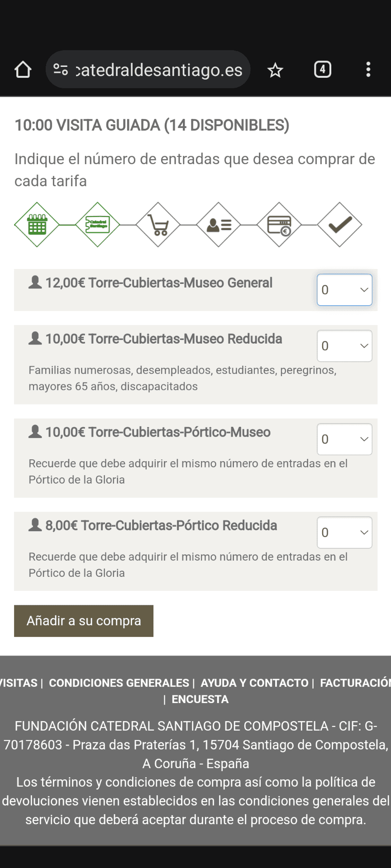Bookmark this page with the star

pyautogui.click(x=275, y=70)
